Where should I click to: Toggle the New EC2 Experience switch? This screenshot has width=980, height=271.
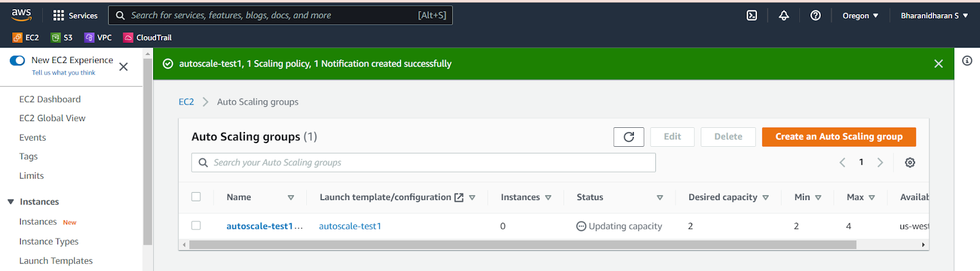[17, 60]
